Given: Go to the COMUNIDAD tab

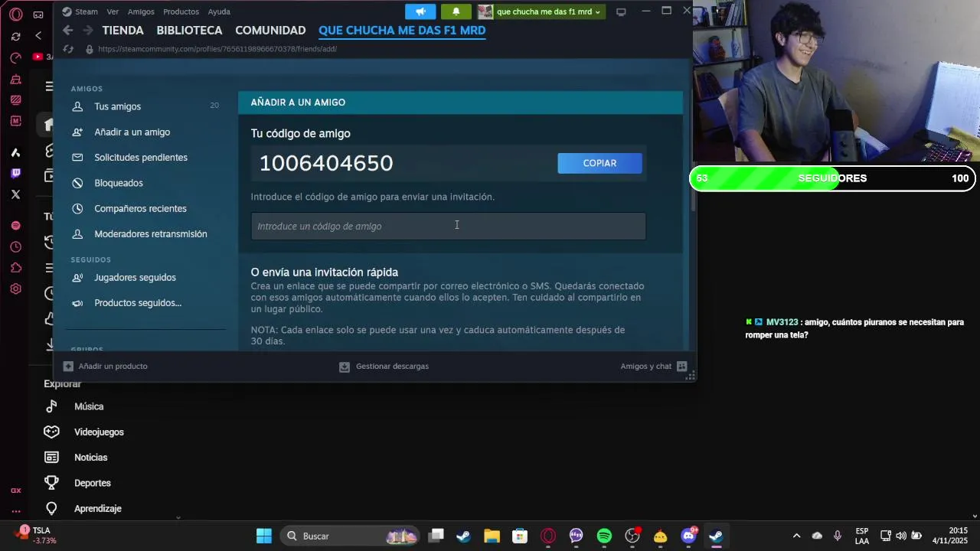Looking at the screenshot, I should (x=270, y=31).
